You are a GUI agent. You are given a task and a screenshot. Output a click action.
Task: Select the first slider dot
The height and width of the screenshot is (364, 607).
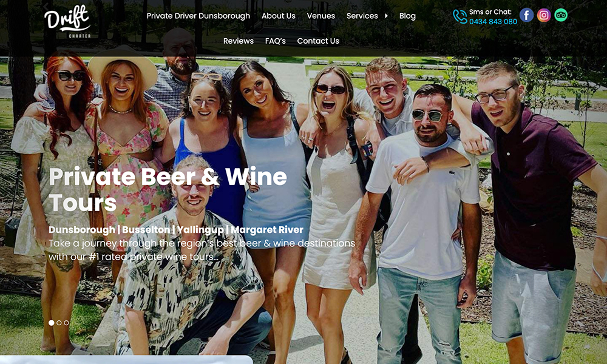[x=51, y=323]
